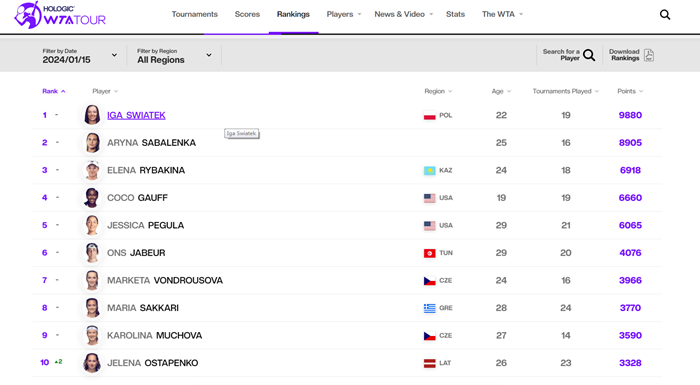Click Rybakina's points value 6918
The width and height of the screenshot is (700, 385).
pos(630,170)
